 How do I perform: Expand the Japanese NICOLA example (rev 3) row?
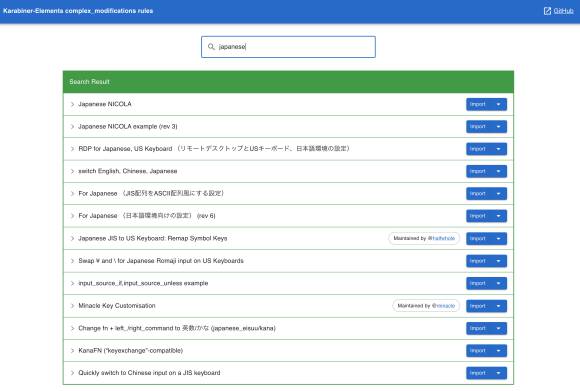coord(289,127)
